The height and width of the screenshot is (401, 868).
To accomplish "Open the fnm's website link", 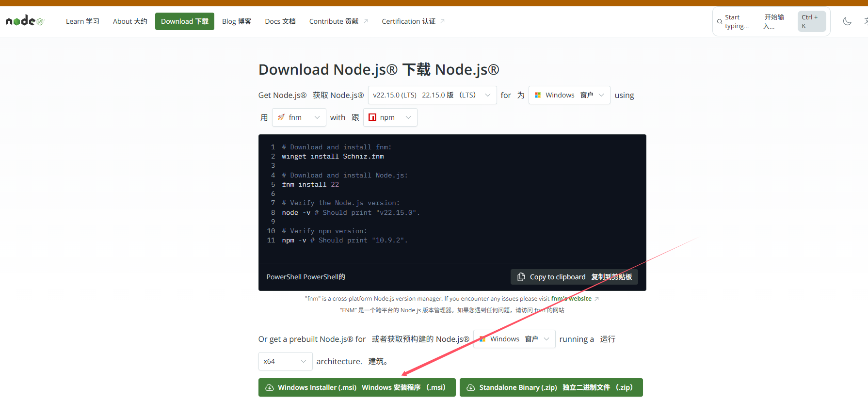I will [571, 299].
